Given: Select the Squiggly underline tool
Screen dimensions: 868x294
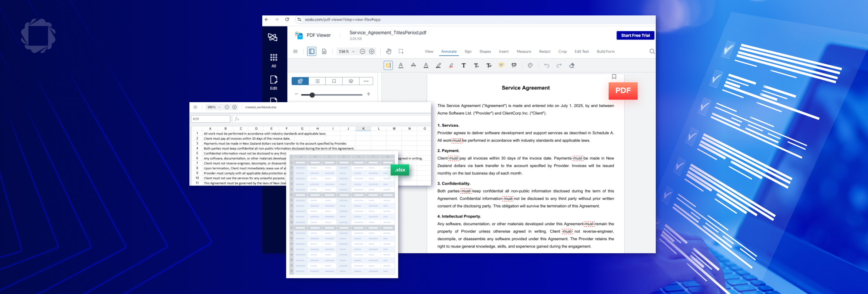Looking at the screenshot, I should coord(426,65).
